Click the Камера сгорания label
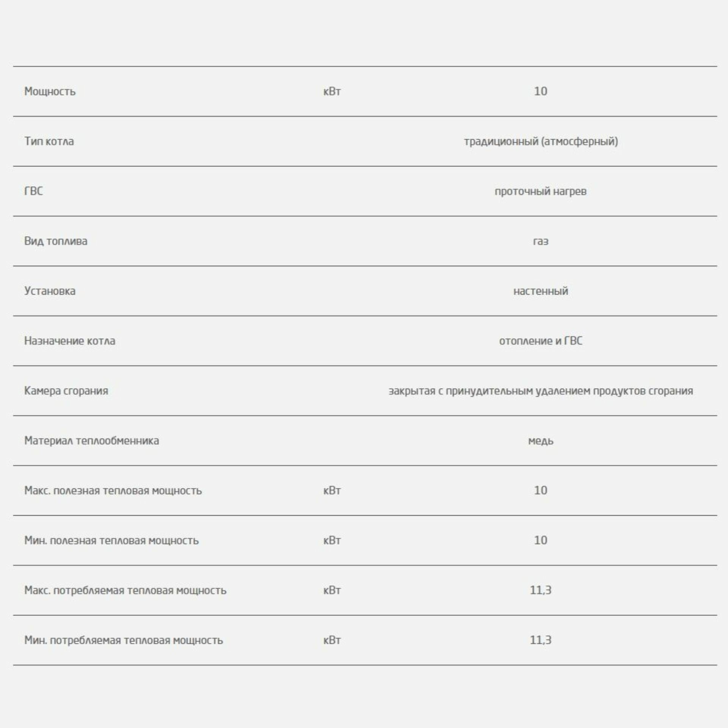This screenshot has height=728, width=728. click(x=66, y=391)
